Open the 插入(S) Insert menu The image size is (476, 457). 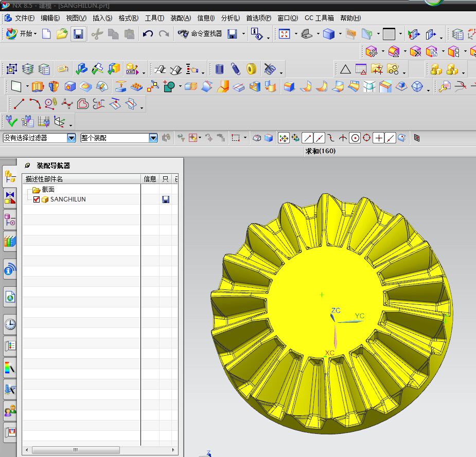coord(102,18)
